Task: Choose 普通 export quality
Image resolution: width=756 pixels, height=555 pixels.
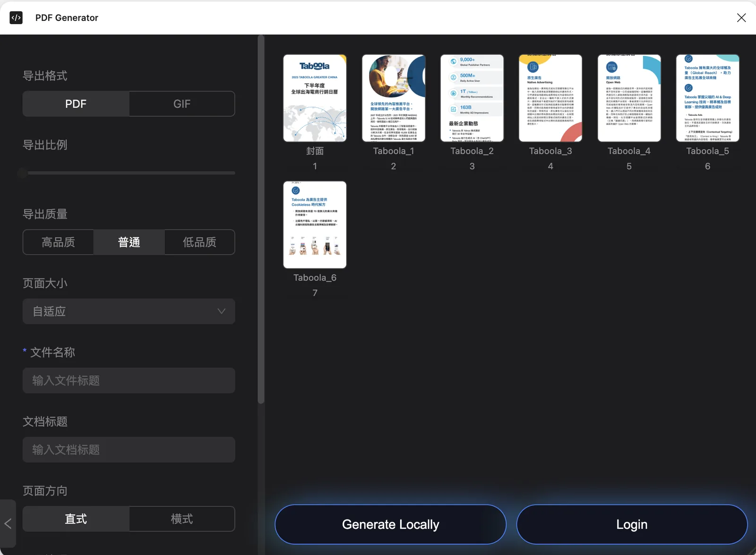Action: point(129,243)
